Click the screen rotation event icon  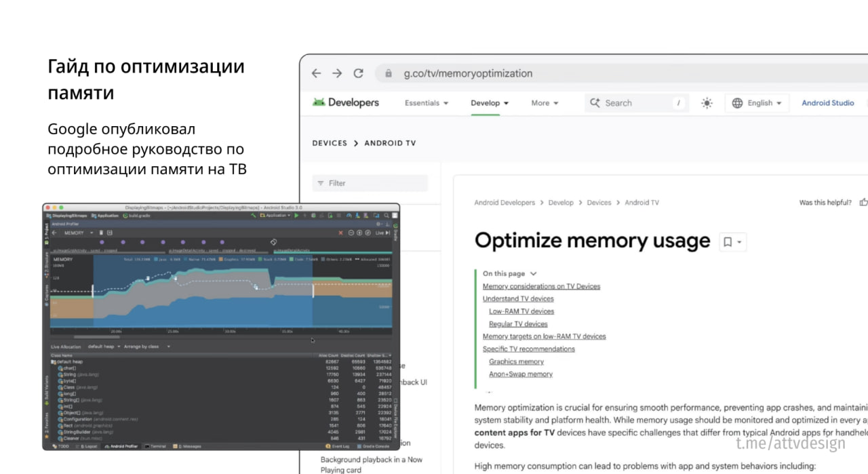point(273,241)
